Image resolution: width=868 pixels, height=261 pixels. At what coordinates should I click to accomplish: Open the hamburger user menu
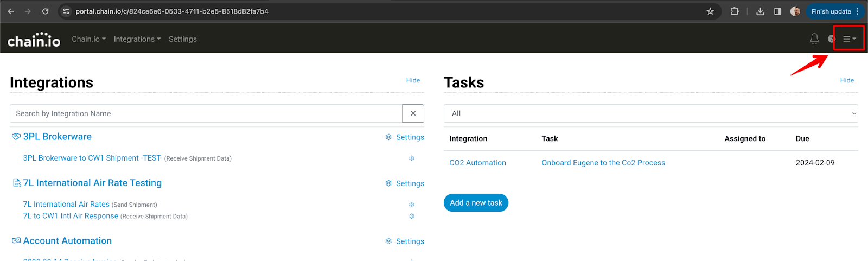849,39
